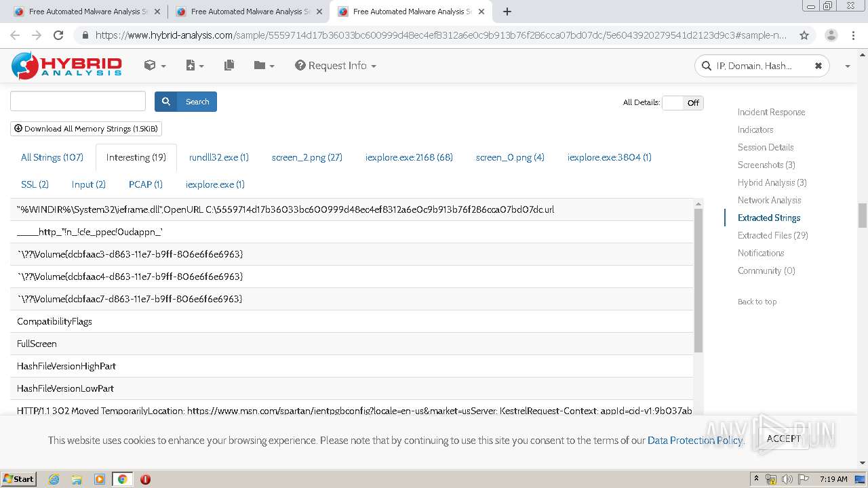Open the iexplore.exe:3804 (1) tab

point(610,157)
